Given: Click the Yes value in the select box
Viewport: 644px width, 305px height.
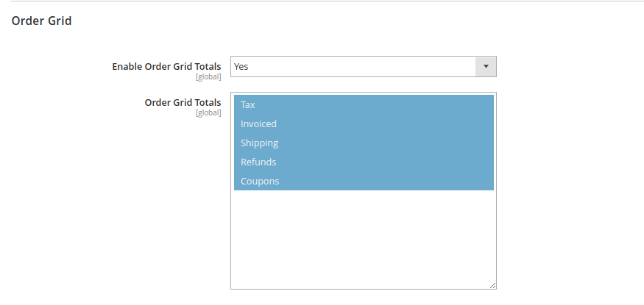Looking at the screenshot, I should coord(241,66).
